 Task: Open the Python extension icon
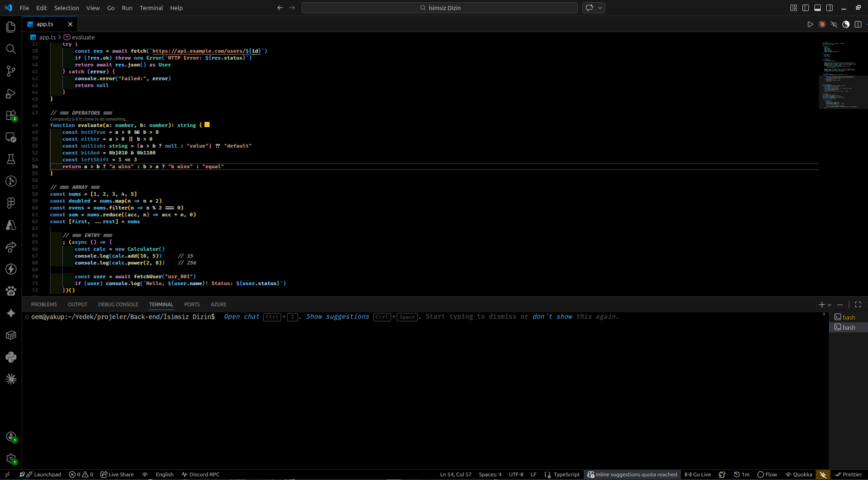pyautogui.click(x=11, y=357)
